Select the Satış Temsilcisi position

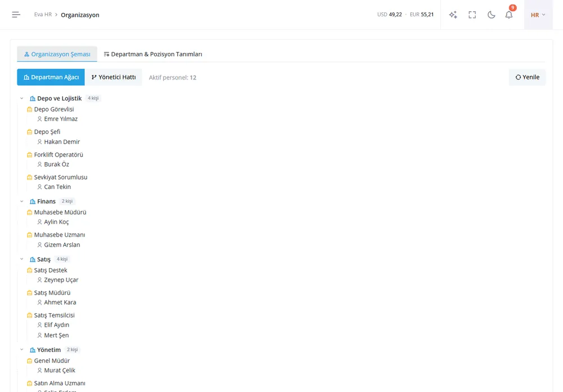click(54, 315)
